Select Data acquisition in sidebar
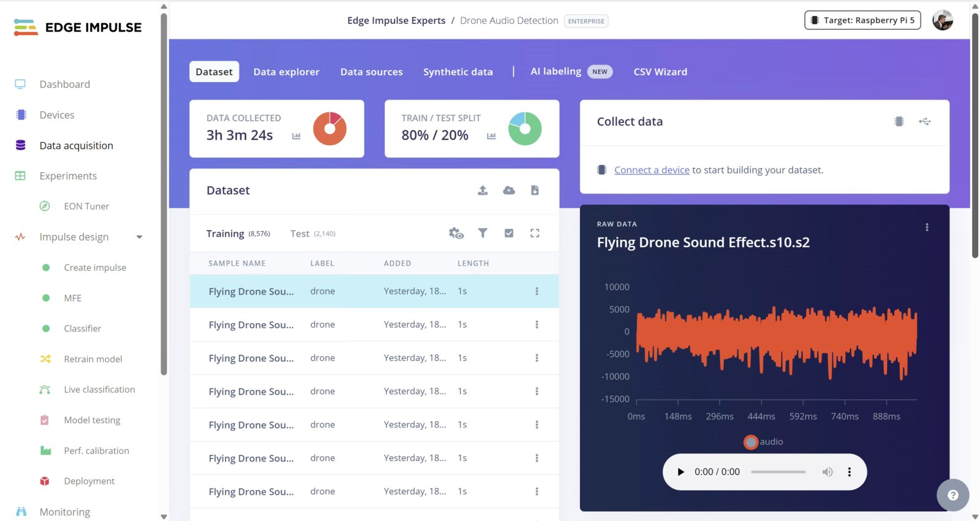Image resolution: width=980 pixels, height=521 pixels. 76,146
